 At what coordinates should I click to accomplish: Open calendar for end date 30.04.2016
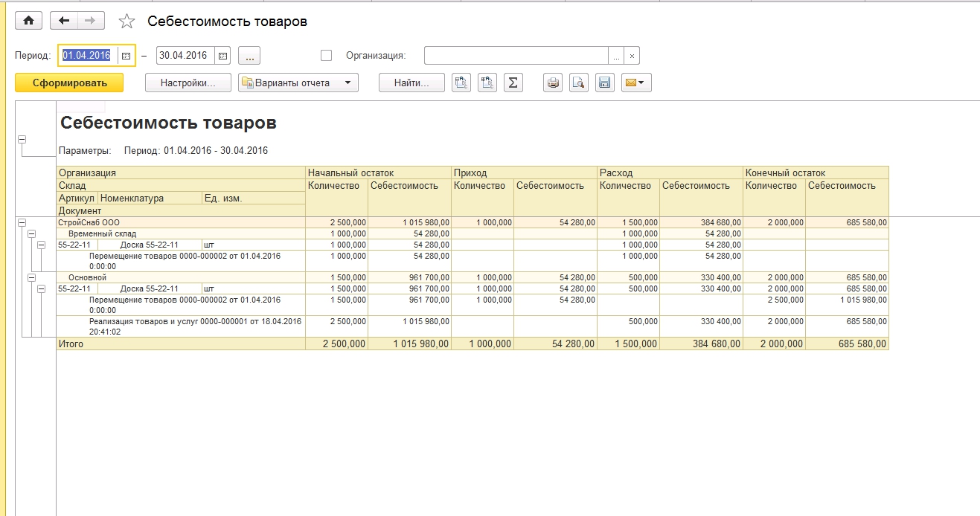[222, 56]
